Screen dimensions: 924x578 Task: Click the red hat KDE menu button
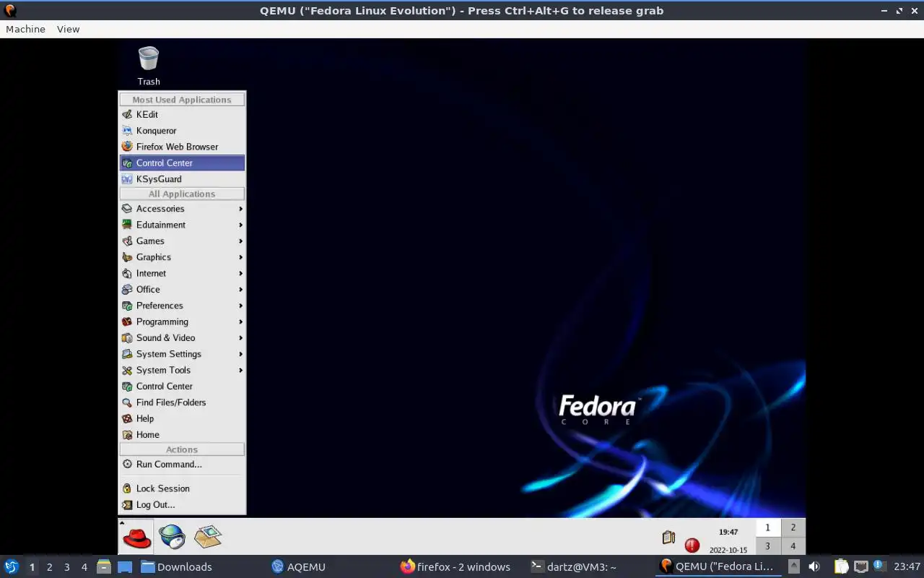(136, 538)
